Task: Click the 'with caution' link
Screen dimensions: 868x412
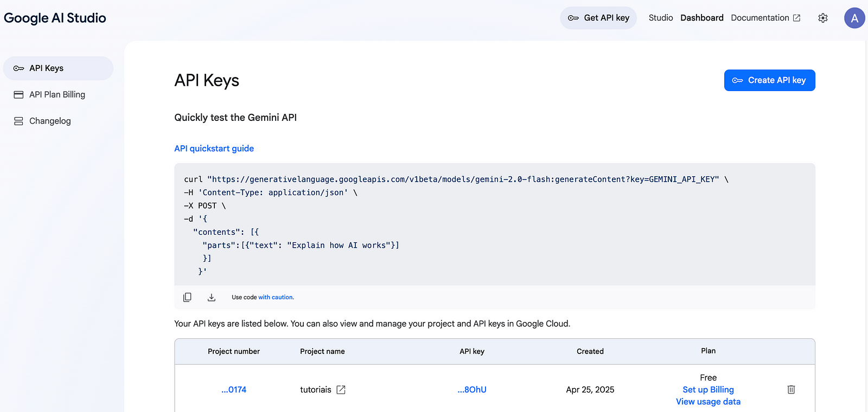Action: tap(276, 297)
